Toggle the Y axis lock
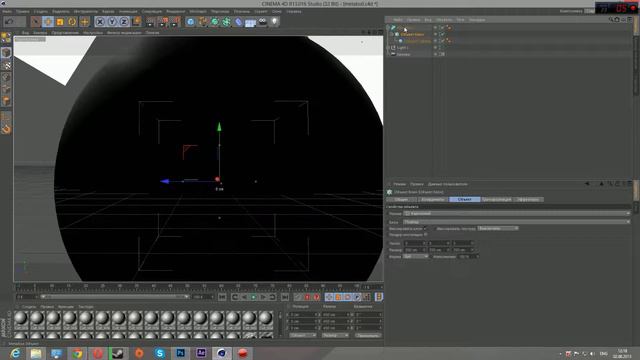Image resolution: width=640 pixels, height=360 pixels. [112, 21]
